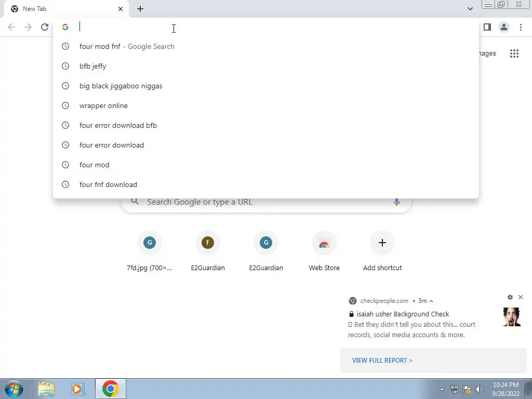
Task: Open the tab search dropdown arrow
Action: [x=470, y=9]
